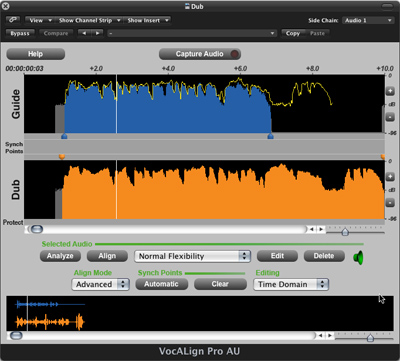Click right scroll arrow under overview panel
This screenshot has width=400, height=361.
(x=329, y=336)
